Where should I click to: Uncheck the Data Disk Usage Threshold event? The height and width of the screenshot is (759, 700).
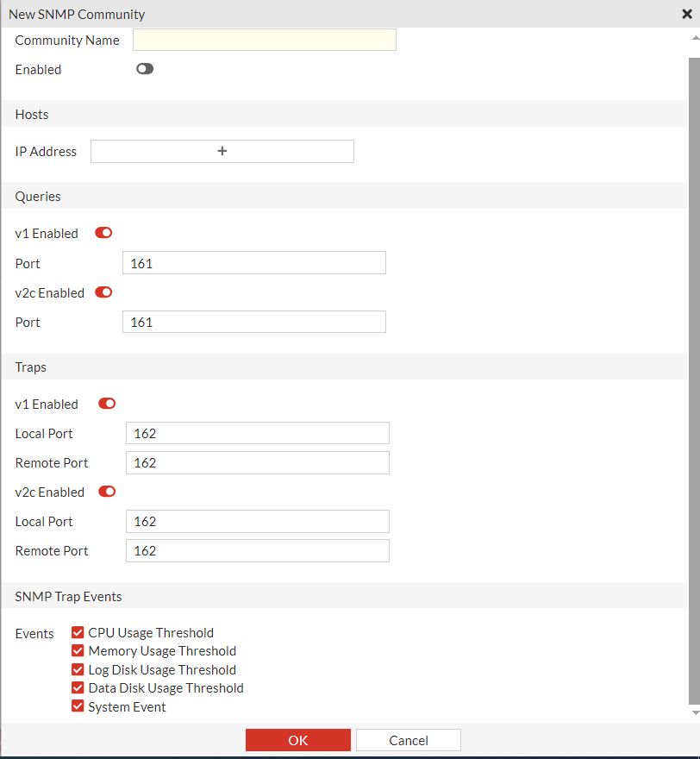(x=78, y=687)
